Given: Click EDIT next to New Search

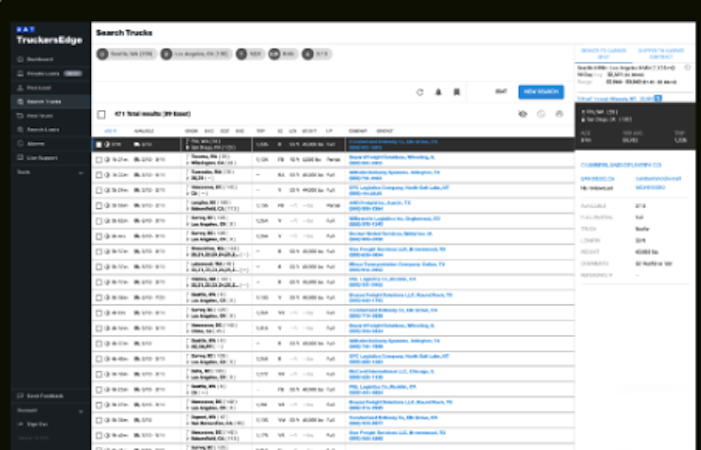Looking at the screenshot, I should [x=501, y=92].
